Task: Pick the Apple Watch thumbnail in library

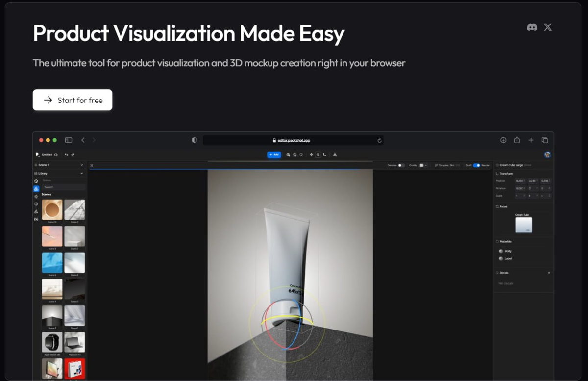Action: pos(52,342)
